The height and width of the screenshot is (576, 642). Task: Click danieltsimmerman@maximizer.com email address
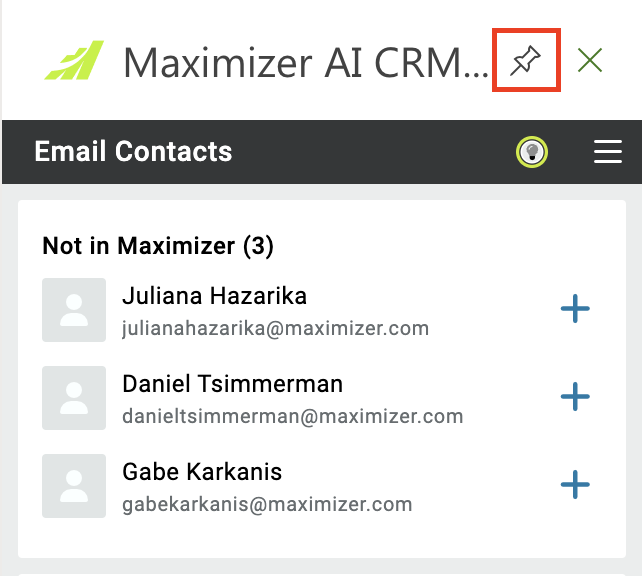[x=293, y=416]
